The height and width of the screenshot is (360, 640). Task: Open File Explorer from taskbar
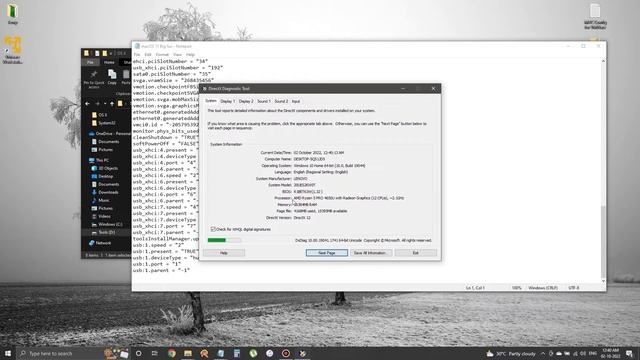tap(188, 353)
